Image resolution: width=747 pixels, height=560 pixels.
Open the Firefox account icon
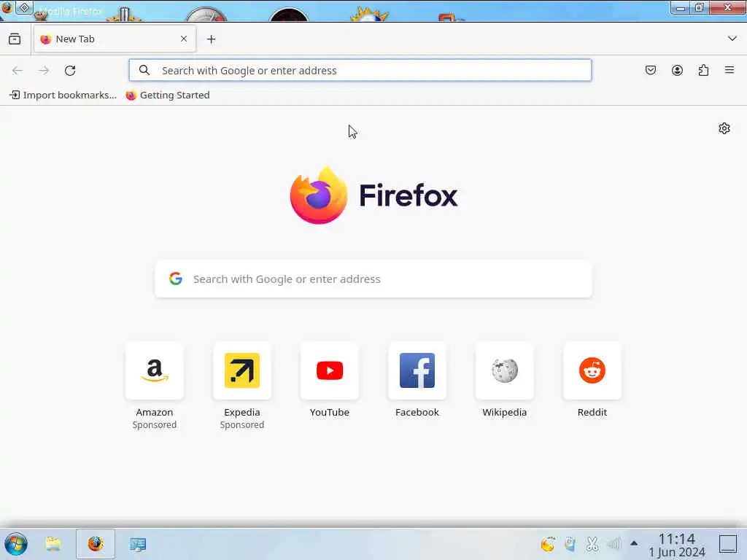click(x=677, y=71)
